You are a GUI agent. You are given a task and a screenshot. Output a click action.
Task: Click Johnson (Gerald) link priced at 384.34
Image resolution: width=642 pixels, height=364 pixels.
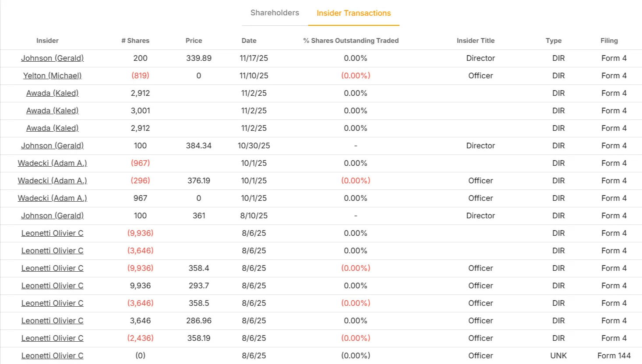click(x=52, y=146)
